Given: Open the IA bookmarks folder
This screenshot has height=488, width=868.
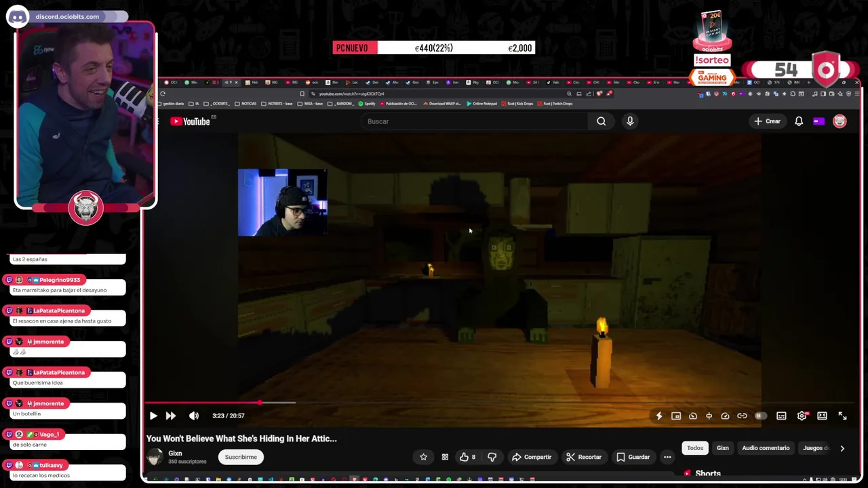Looking at the screenshot, I should [195, 104].
